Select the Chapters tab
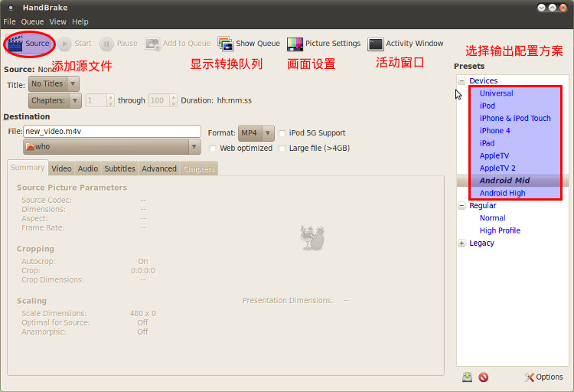This screenshot has height=392, width=574. tap(199, 169)
